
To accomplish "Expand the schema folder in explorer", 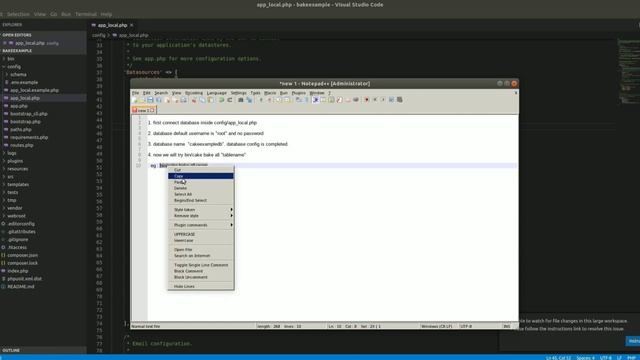I will point(7,75).
